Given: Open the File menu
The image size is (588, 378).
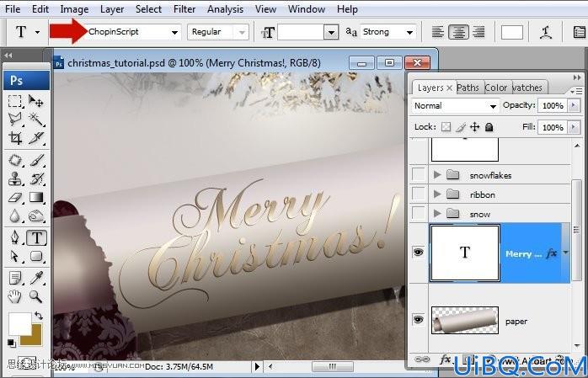Looking at the screenshot, I should point(13,9).
